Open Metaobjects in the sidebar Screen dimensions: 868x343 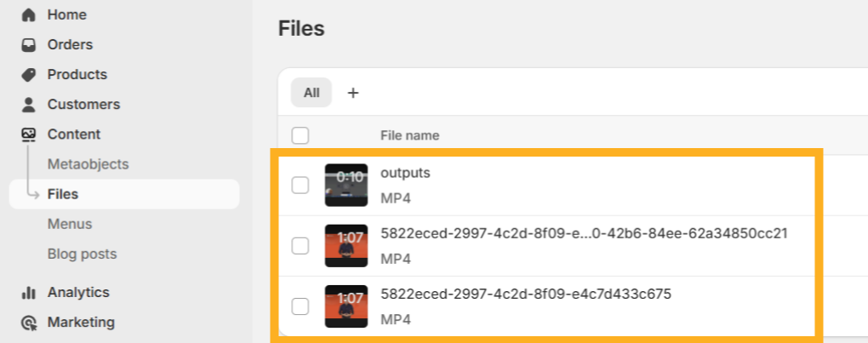(x=88, y=164)
